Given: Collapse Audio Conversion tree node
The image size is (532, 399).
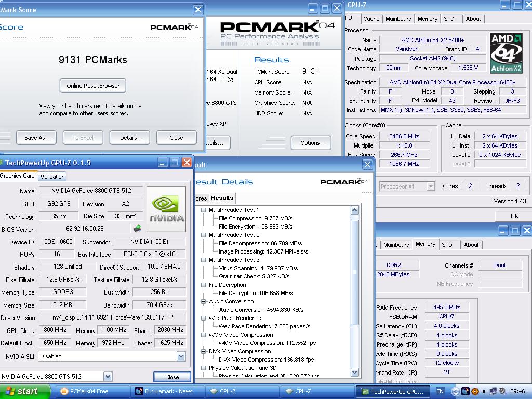Looking at the screenshot, I should (203, 301).
